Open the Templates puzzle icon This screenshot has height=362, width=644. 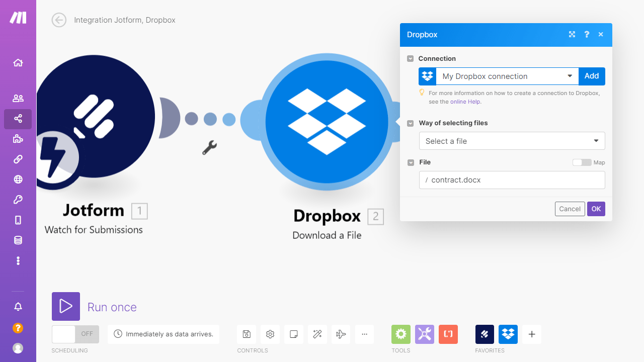point(18,139)
